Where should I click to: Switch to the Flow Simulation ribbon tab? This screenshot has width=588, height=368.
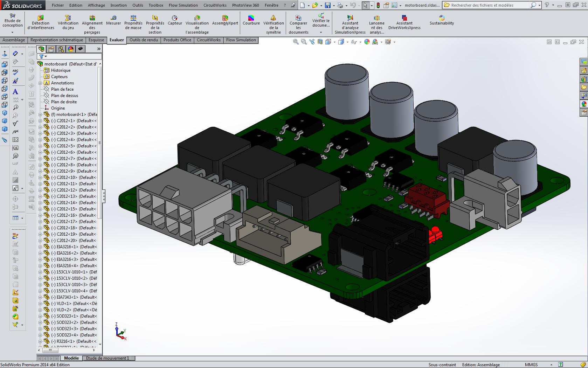click(241, 40)
